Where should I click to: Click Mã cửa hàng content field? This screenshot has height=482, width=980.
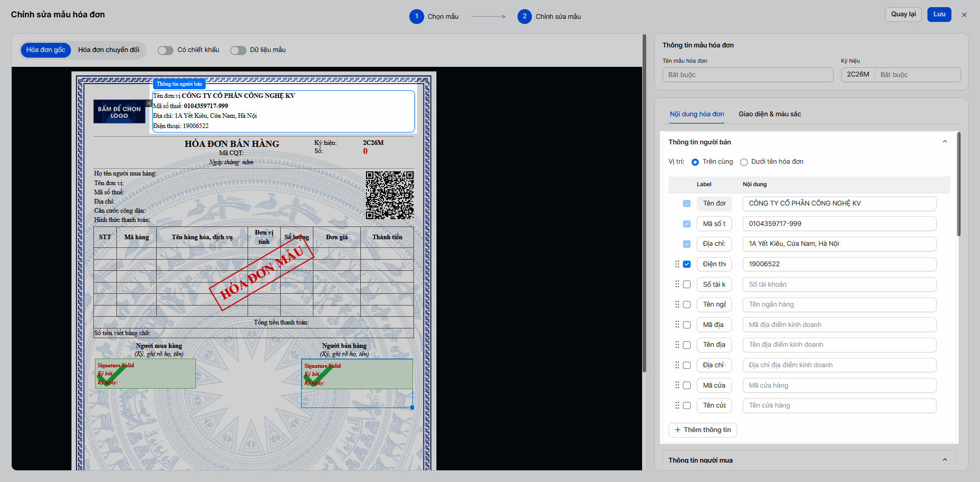click(839, 386)
